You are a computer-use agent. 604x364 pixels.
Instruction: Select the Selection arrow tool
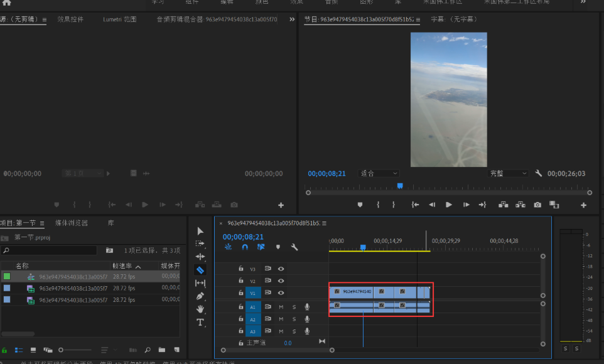click(200, 231)
